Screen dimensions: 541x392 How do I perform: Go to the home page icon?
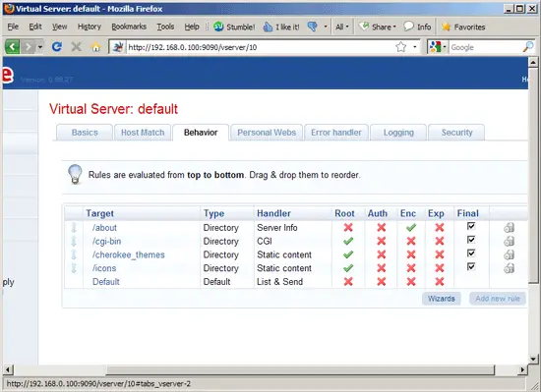tap(96, 47)
